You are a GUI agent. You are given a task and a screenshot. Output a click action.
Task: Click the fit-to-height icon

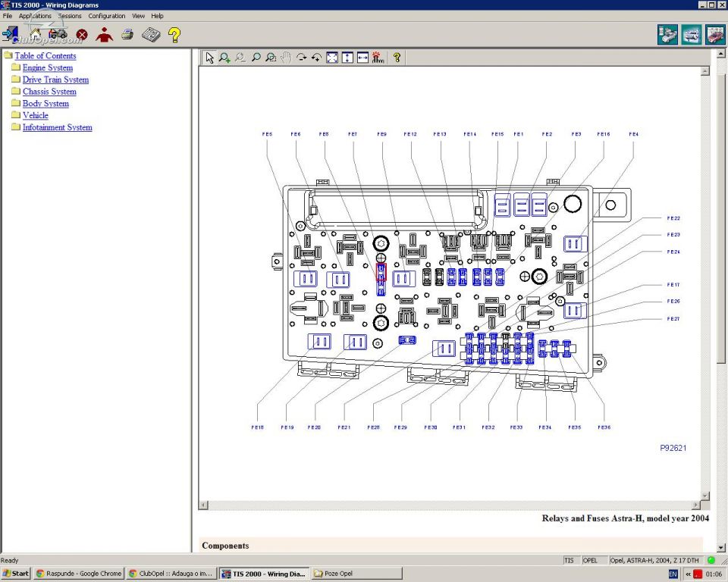point(347,58)
